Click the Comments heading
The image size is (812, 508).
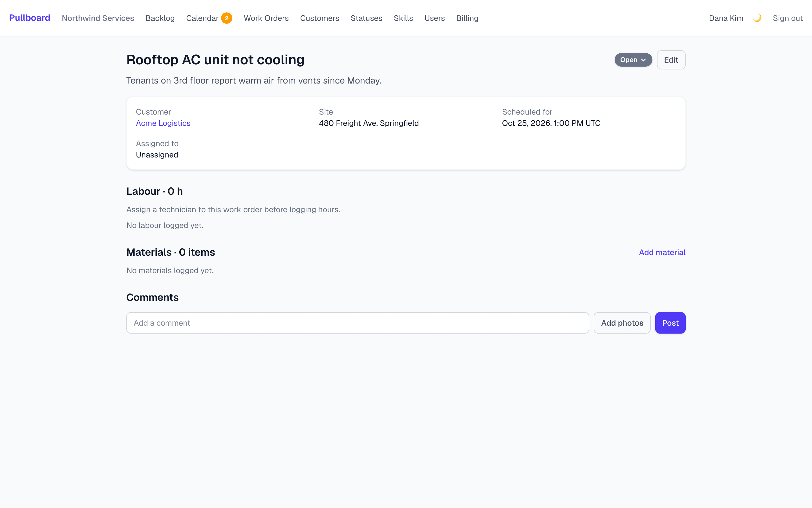click(x=152, y=297)
